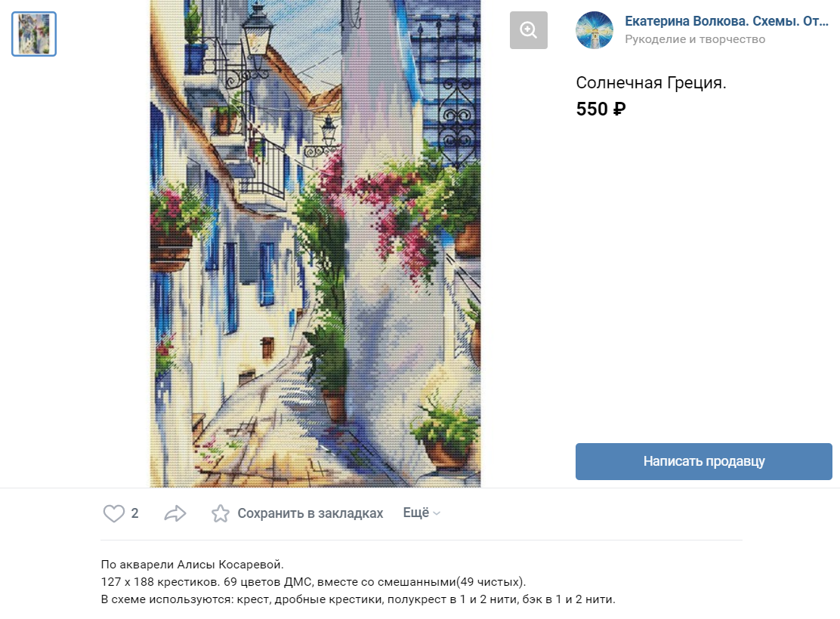Open the seller's round avatar picture

594,30
